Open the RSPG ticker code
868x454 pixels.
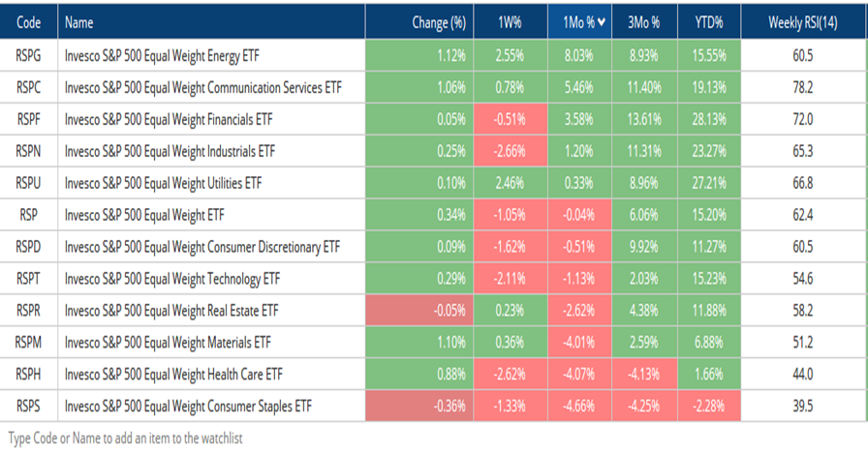28,57
